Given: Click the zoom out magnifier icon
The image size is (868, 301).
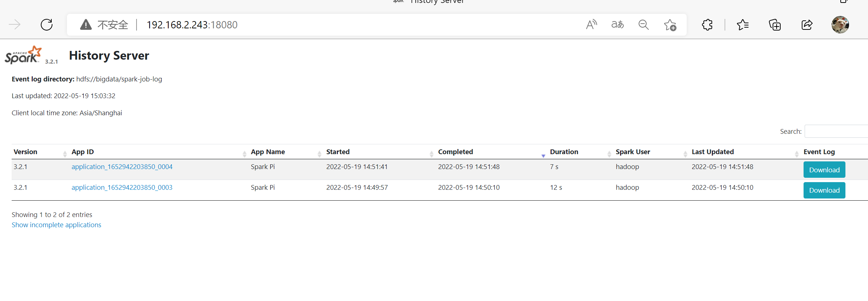Looking at the screenshot, I should [x=644, y=25].
